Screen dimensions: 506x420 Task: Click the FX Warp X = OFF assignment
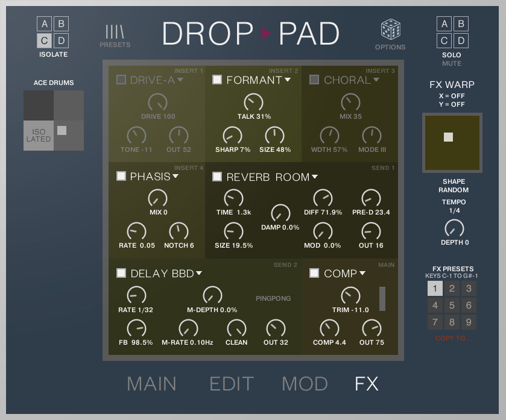(452, 96)
